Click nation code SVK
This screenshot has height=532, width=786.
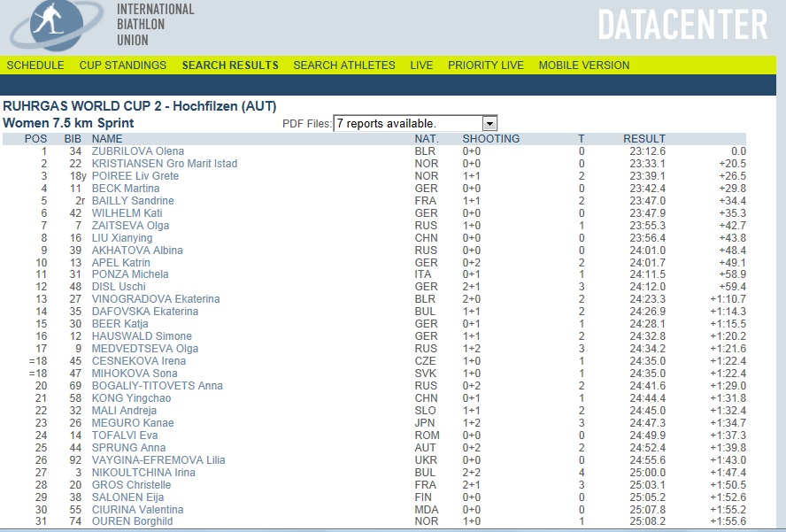(x=426, y=374)
